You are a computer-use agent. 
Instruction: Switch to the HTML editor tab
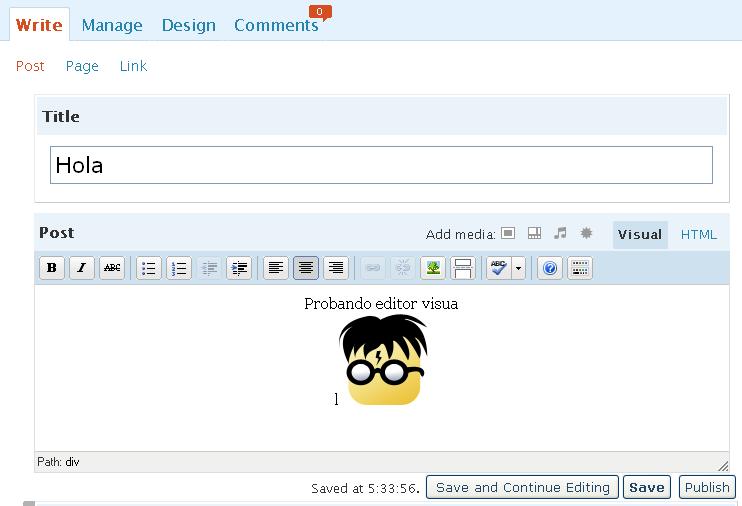[x=698, y=235]
